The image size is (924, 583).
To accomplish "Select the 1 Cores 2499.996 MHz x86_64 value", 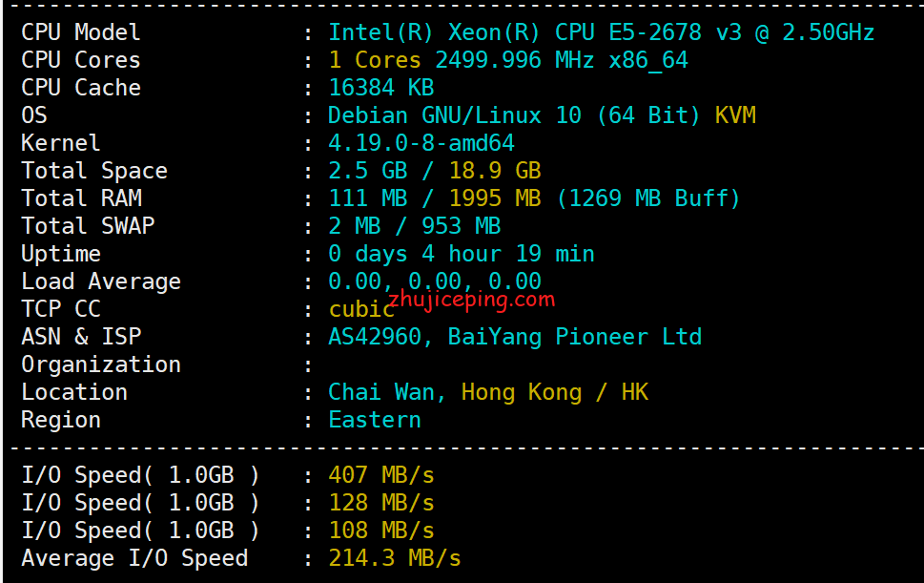I will (508, 60).
